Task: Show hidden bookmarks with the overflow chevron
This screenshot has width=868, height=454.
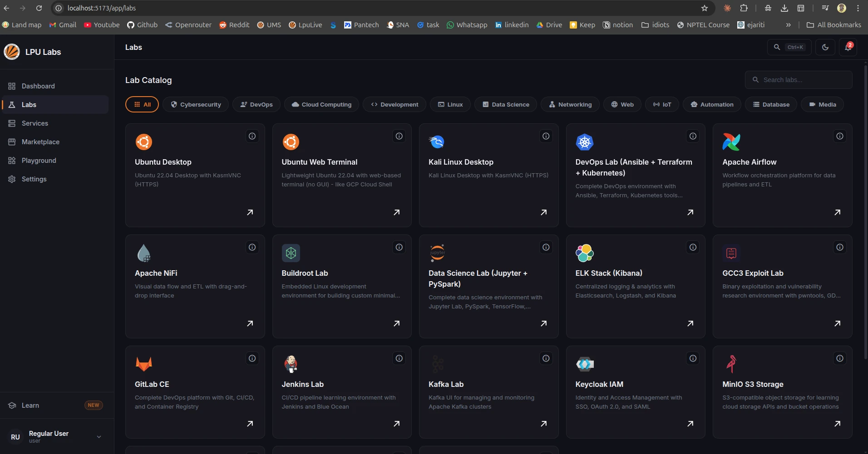Action: 789,25
